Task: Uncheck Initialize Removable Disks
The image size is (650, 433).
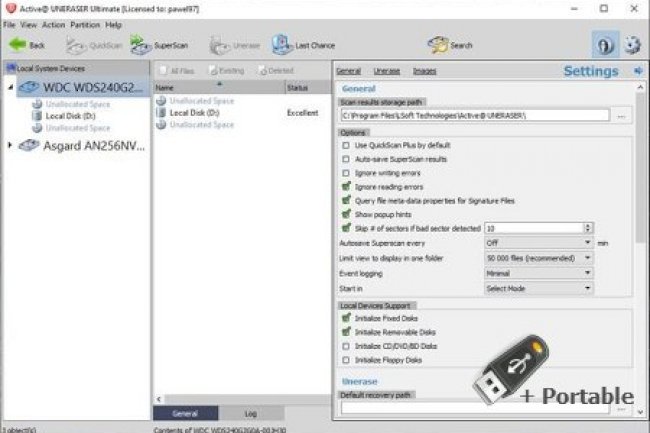Action: (346, 332)
